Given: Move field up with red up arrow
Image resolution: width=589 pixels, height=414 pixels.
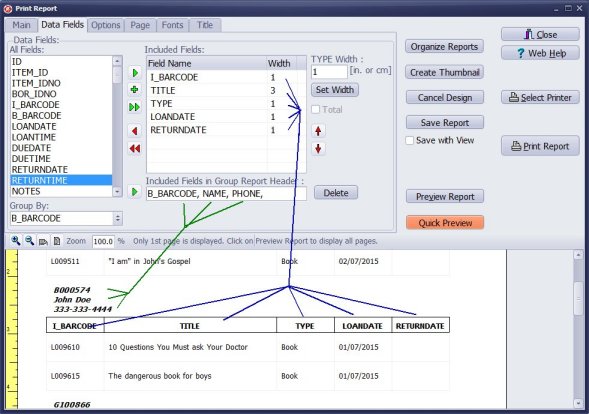Looking at the screenshot, I should point(318,131).
